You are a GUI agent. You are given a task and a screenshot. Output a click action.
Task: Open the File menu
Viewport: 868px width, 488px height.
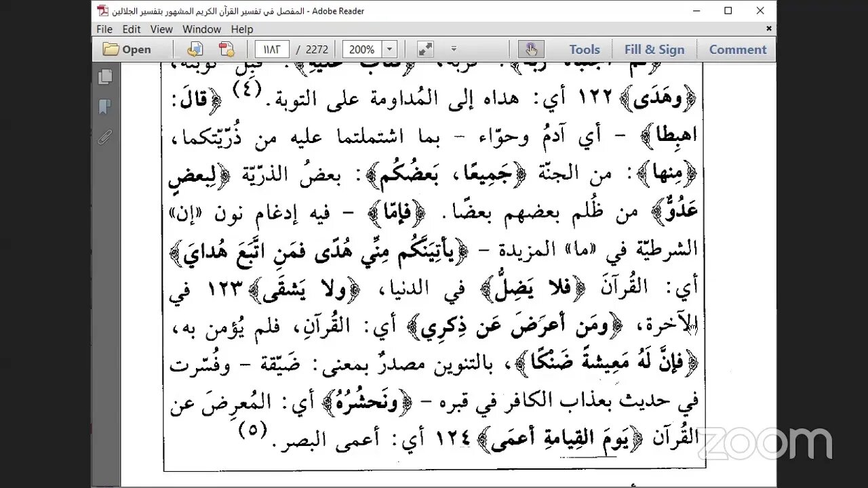[x=104, y=29]
